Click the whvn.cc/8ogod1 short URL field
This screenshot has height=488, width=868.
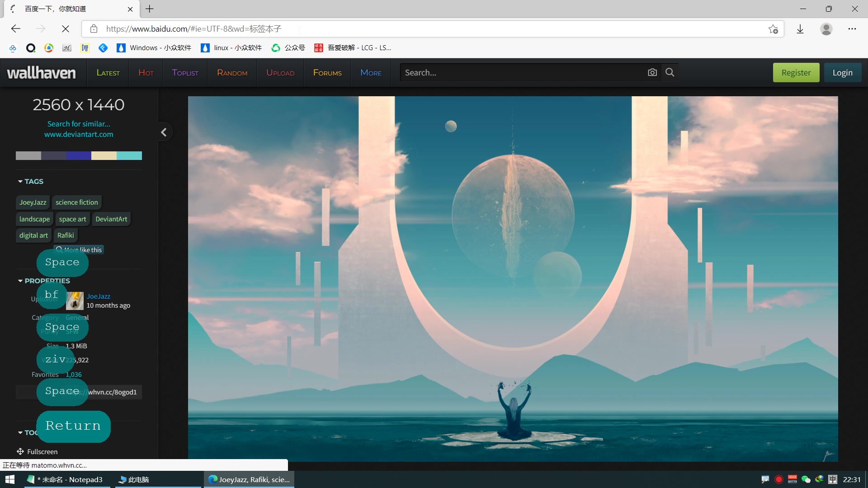click(x=79, y=392)
